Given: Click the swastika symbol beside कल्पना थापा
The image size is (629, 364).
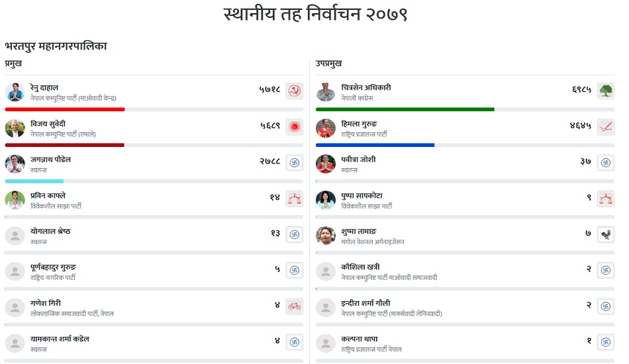Looking at the screenshot, I should pos(605,342).
